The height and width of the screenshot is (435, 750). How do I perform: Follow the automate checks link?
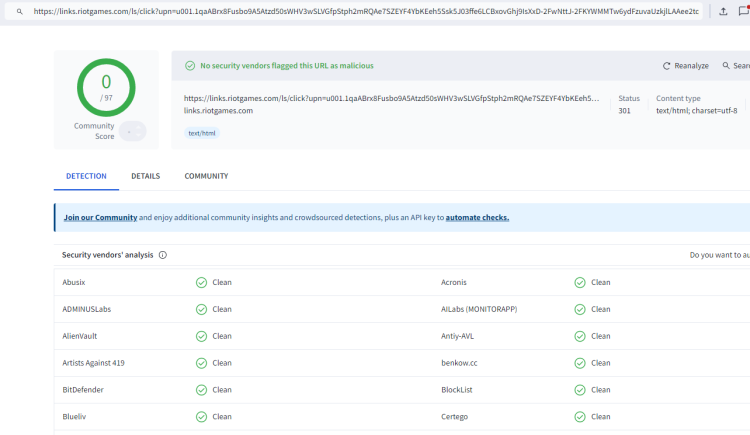477,217
